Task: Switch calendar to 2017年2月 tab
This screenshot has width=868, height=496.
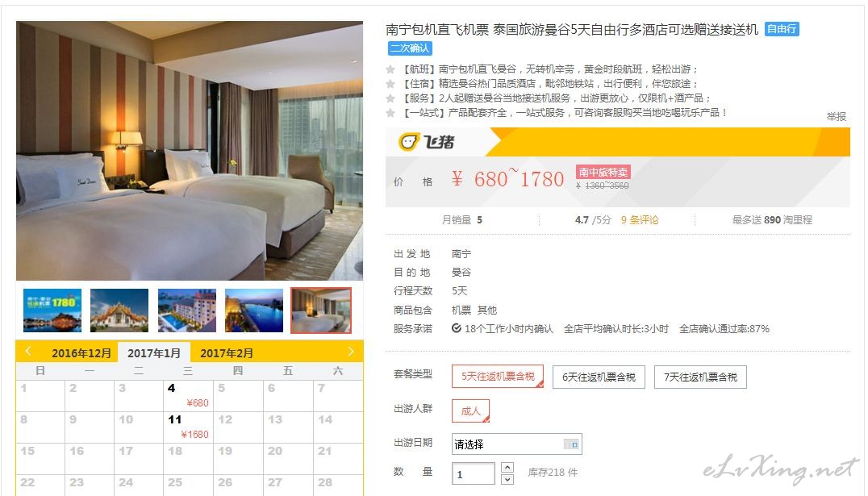Action: point(227,353)
